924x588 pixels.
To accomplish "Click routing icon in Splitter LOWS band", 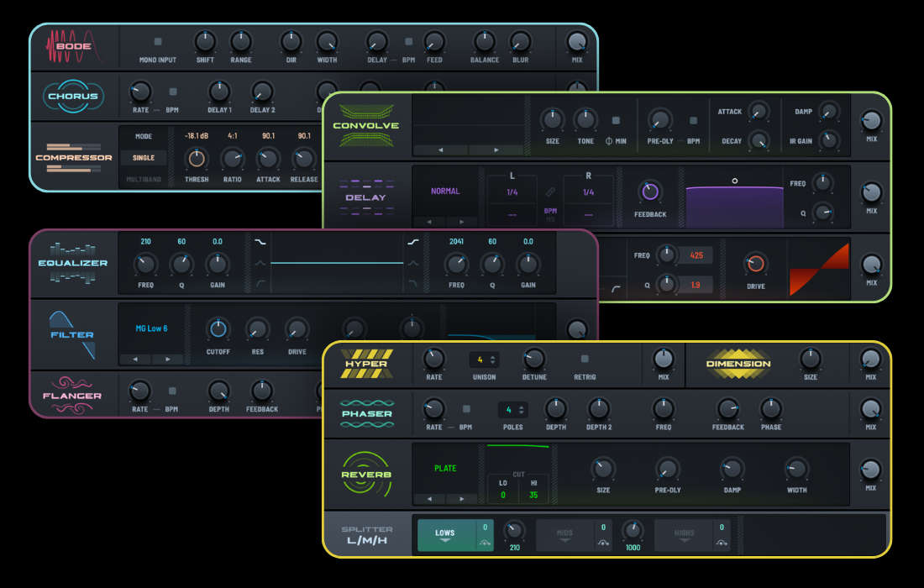I will [485, 542].
